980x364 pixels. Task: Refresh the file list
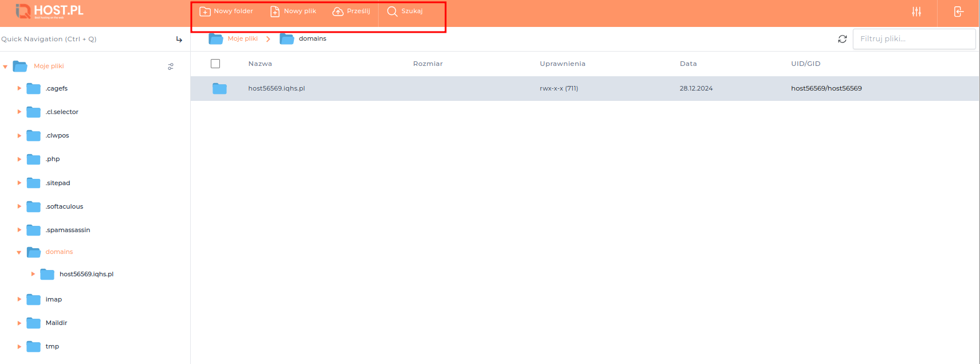tap(842, 39)
